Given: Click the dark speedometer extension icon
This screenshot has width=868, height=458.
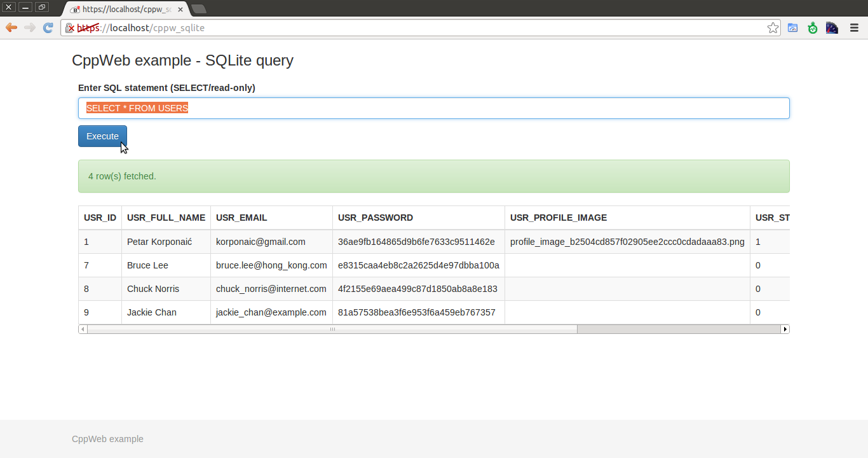Looking at the screenshot, I should pos(832,28).
